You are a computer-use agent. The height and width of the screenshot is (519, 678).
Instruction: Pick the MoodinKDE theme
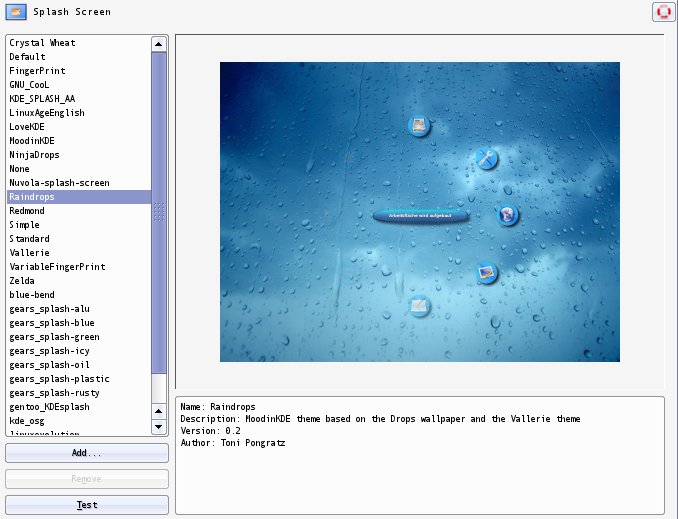pyautogui.click(x=79, y=141)
